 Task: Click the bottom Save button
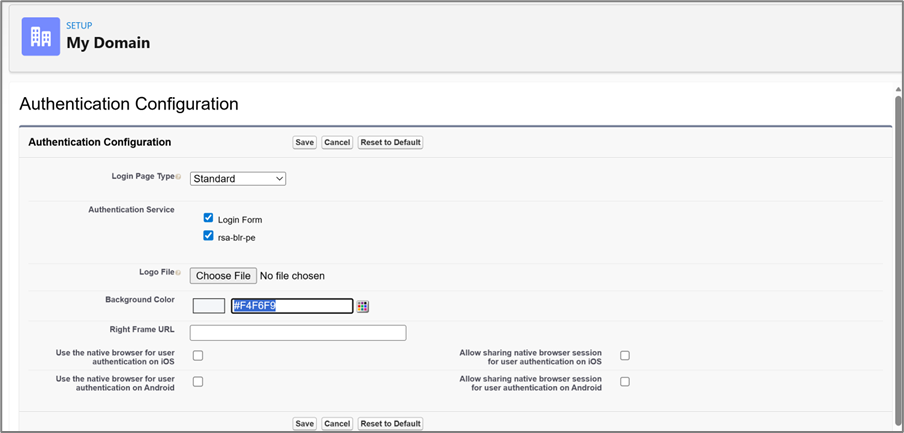[305, 423]
